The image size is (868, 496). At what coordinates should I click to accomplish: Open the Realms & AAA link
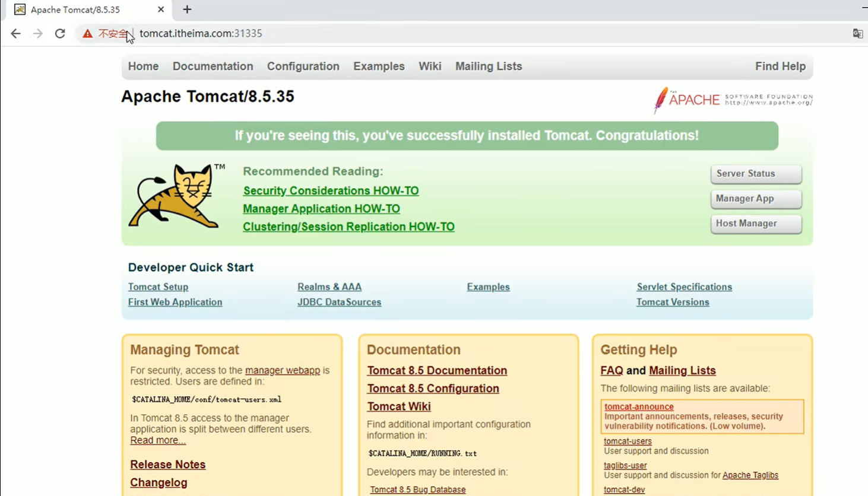coord(330,287)
